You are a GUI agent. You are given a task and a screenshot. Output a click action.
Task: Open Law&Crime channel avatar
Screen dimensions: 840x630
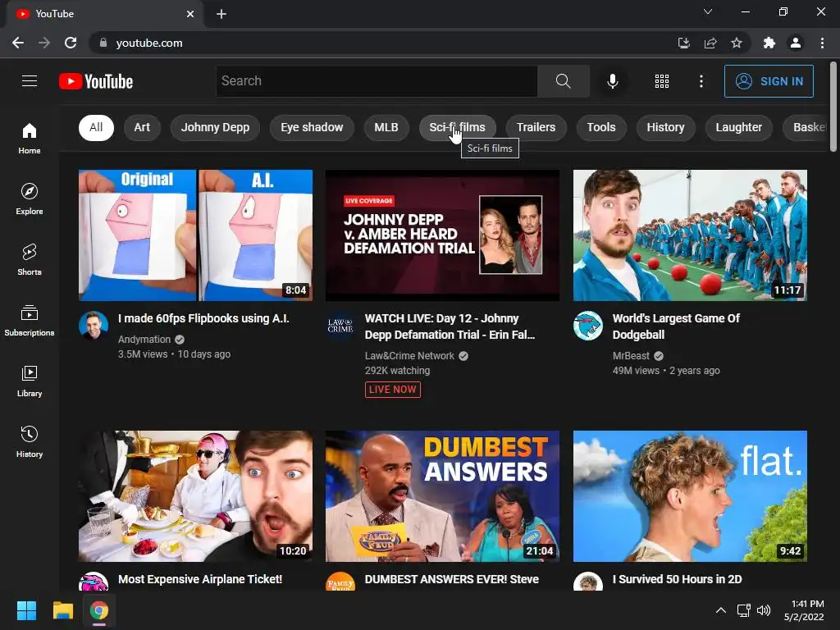(x=340, y=325)
